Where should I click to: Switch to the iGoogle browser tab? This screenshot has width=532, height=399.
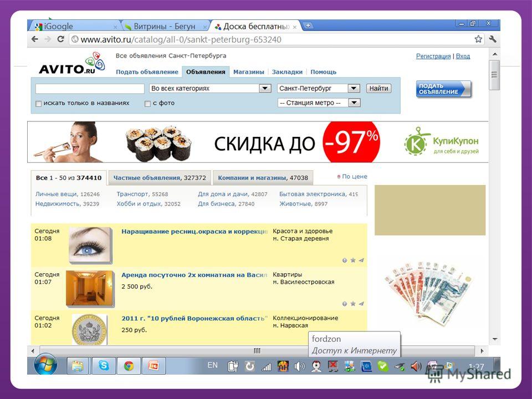pos(75,26)
